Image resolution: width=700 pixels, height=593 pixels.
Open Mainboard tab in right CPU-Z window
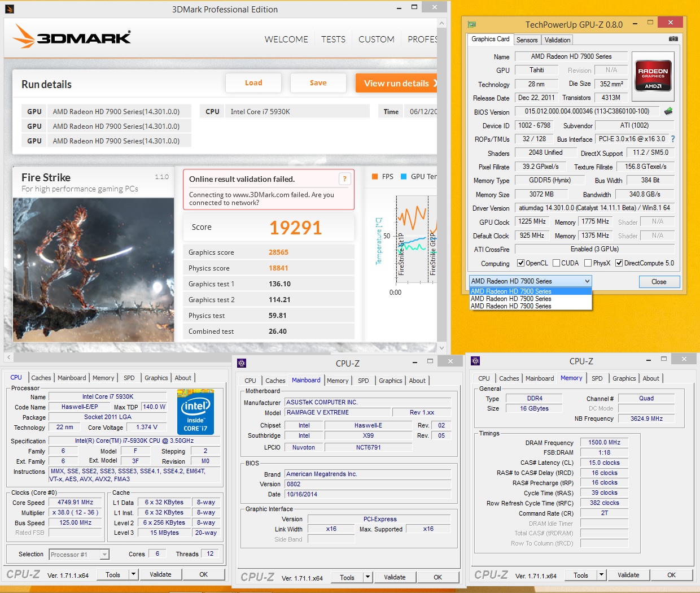pos(540,378)
